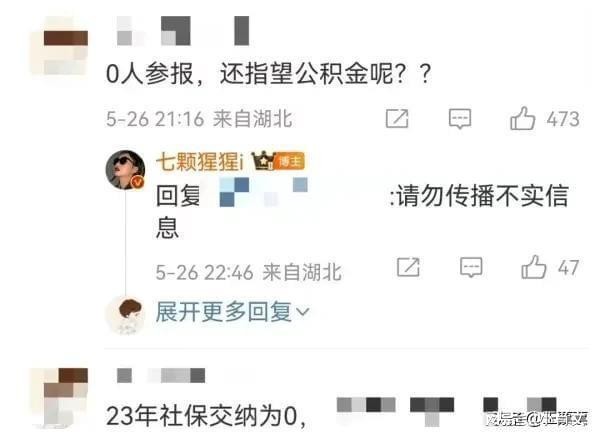Click the chevron beside 展开更多回复
This screenshot has width=600, height=439.
[x=302, y=312]
